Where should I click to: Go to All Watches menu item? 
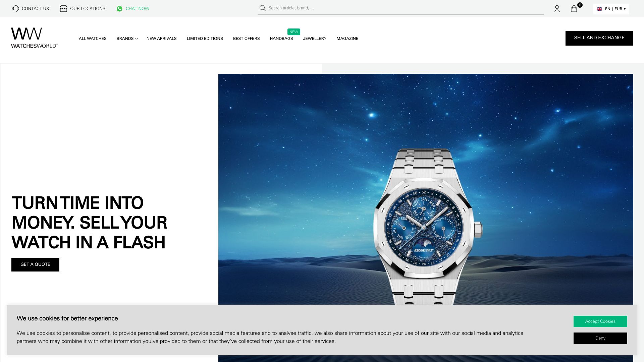(93, 39)
